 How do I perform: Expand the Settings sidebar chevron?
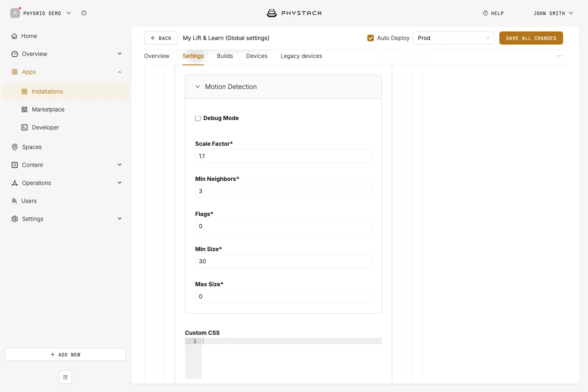click(120, 218)
